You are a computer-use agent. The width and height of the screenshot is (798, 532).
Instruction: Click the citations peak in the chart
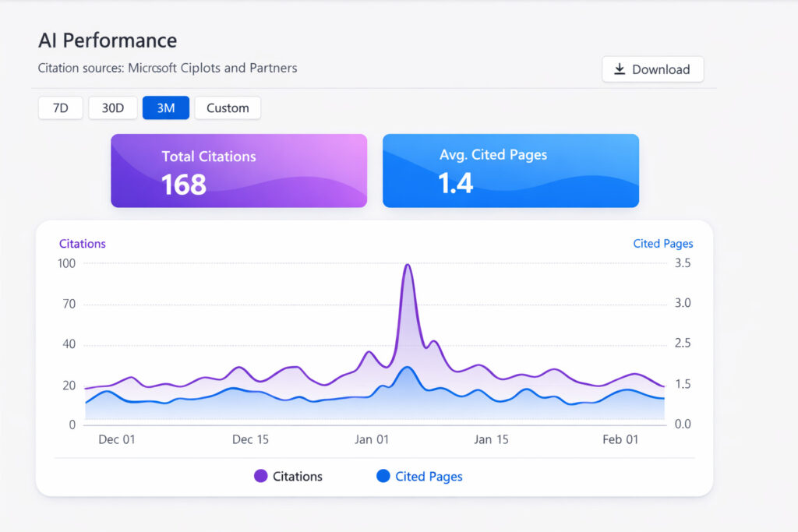407,265
